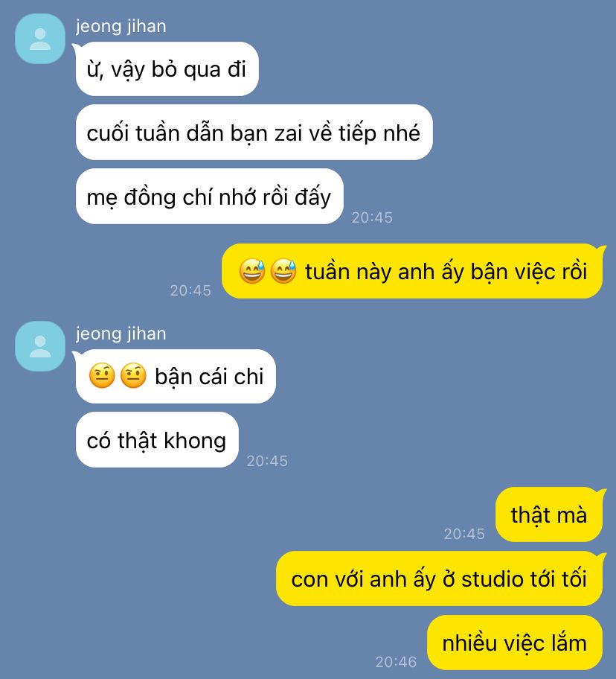Click the 20:45 timestamp after 'có thật khong'
Image resolution: width=616 pixels, height=679 pixels.
pos(267,461)
